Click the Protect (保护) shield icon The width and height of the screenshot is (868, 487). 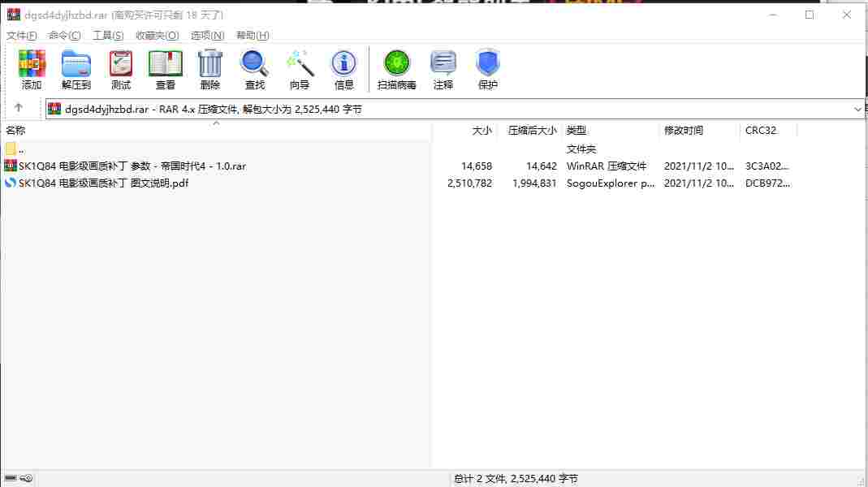[488, 70]
